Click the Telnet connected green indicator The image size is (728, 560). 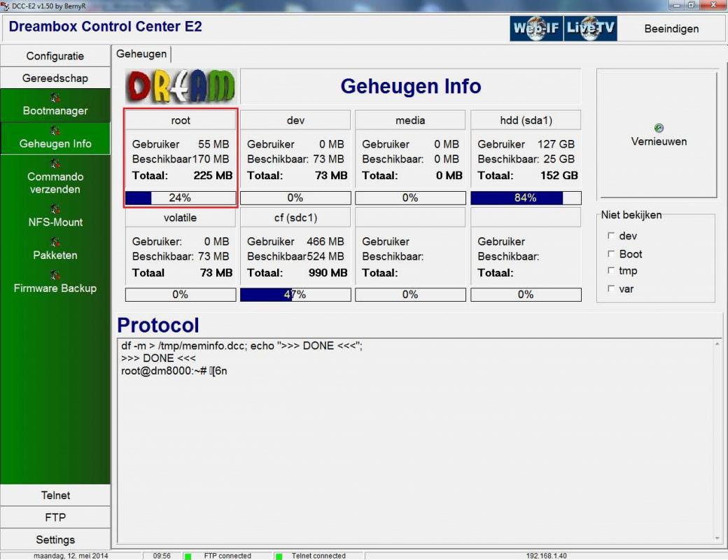coord(279,556)
